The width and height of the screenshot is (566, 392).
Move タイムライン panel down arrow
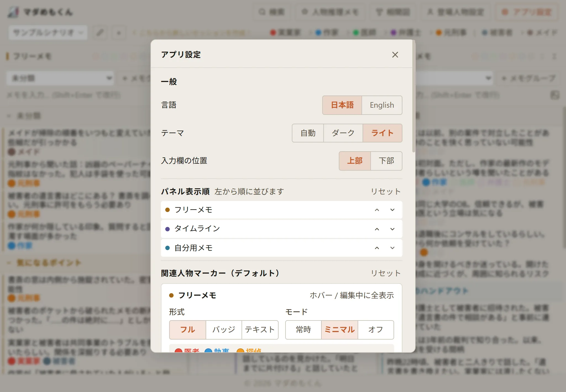coord(392,229)
